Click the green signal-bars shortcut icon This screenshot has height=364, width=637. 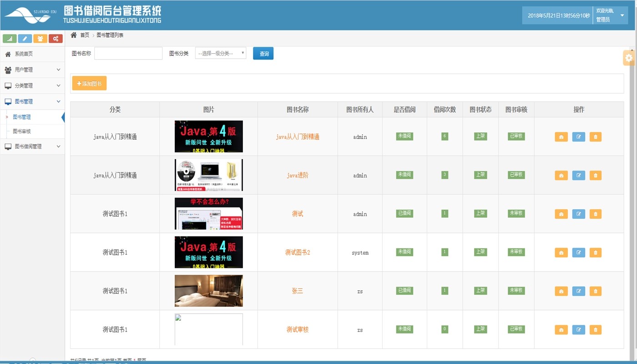click(10, 39)
